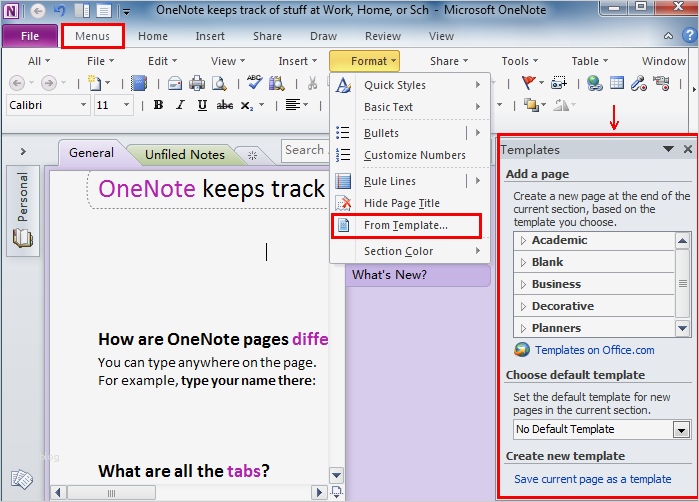Run the ABC spelling check icon

click(255, 82)
